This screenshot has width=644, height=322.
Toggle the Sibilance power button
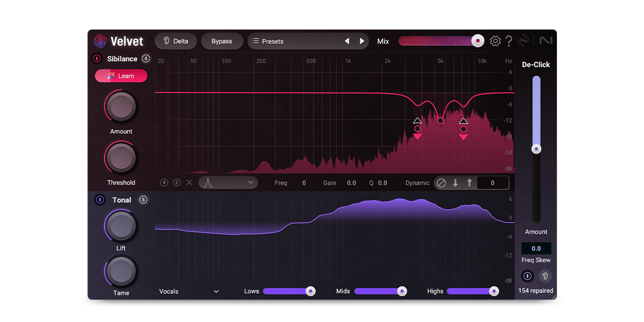97,59
